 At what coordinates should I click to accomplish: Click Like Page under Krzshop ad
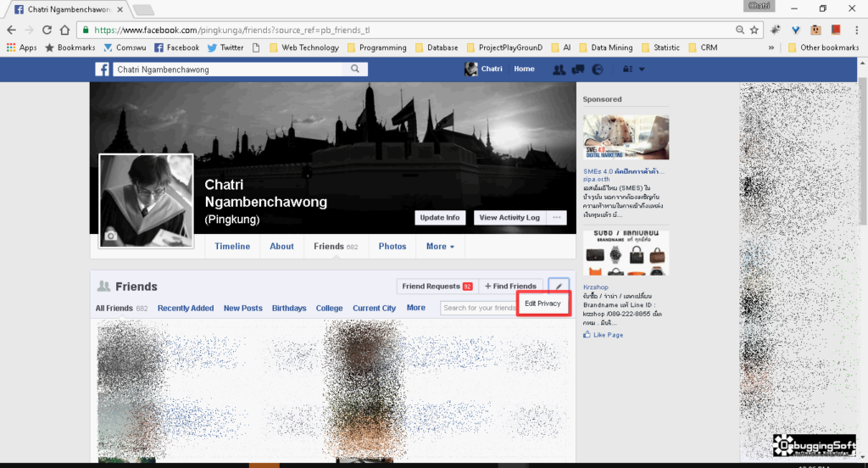point(603,335)
